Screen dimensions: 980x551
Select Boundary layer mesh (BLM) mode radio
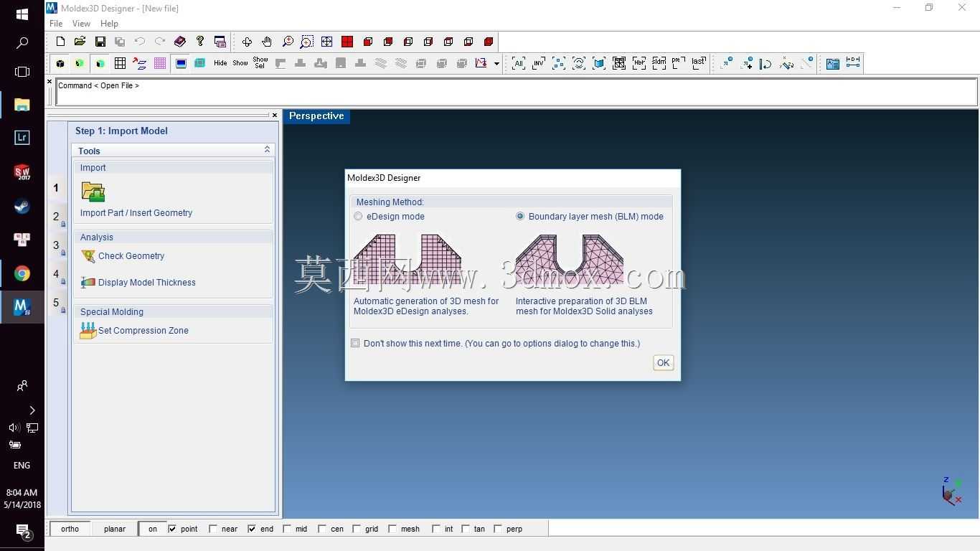click(x=520, y=217)
